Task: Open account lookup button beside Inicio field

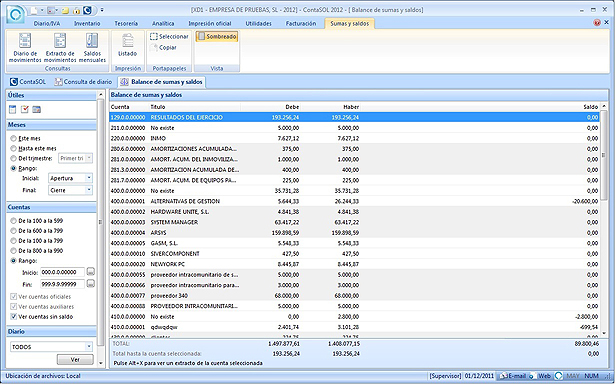Action: [x=91, y=272]
